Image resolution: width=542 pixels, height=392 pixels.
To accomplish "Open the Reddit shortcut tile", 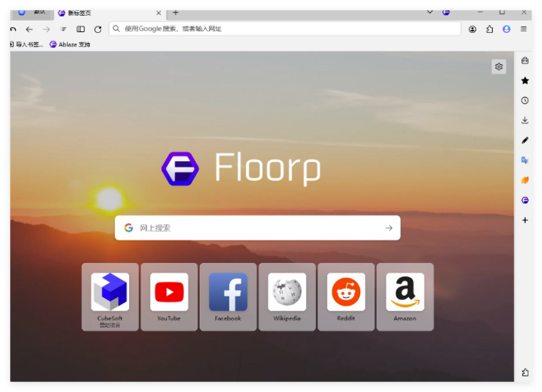I will [x=346, y=297].
